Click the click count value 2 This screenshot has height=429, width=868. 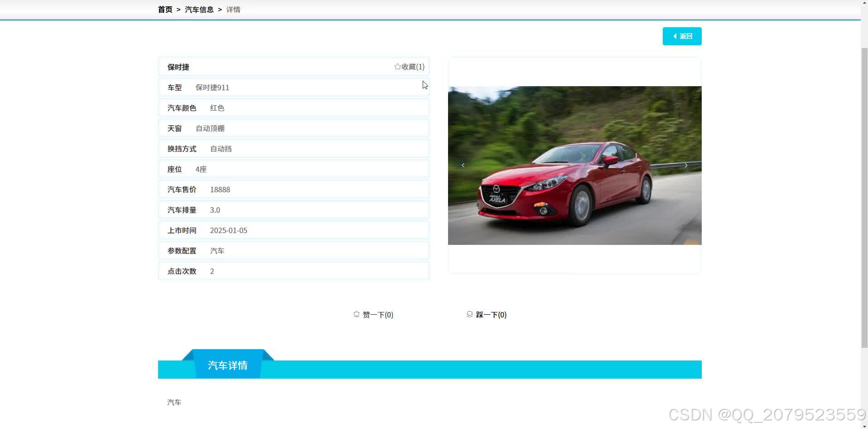pos(212,271)
